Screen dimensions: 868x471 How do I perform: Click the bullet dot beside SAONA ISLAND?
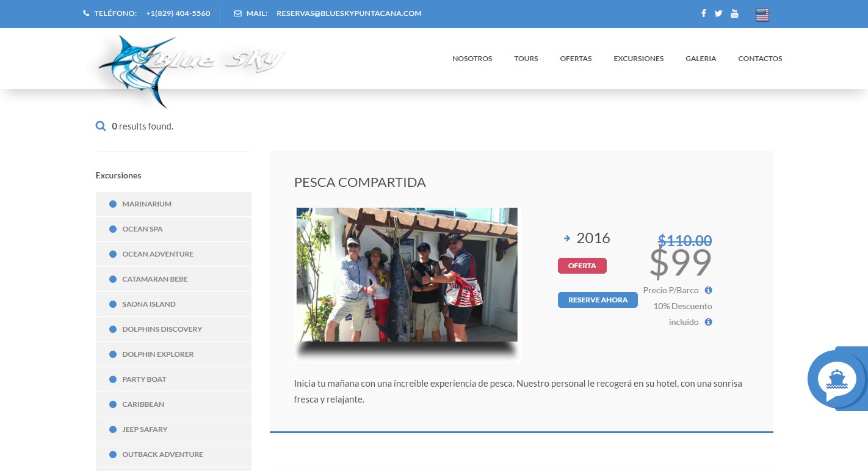[112, 304]
